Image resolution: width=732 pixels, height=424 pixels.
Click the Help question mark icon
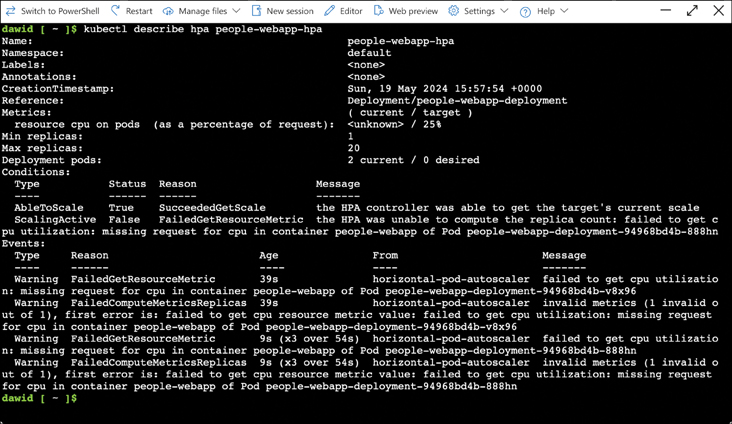click(x=525, y=11)
